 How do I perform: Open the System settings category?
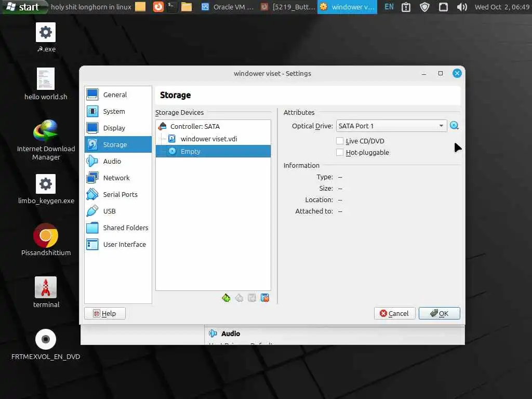pos(118,111)
